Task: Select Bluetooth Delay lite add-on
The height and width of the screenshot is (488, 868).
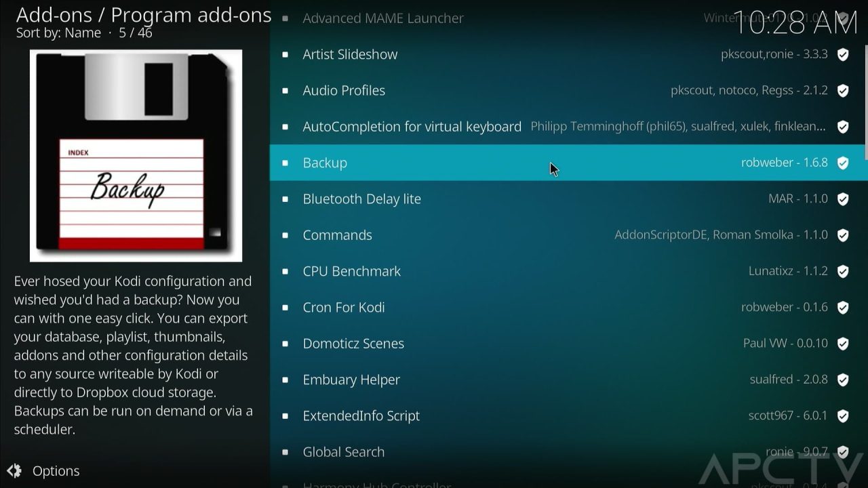Action: tap(567, 199)
